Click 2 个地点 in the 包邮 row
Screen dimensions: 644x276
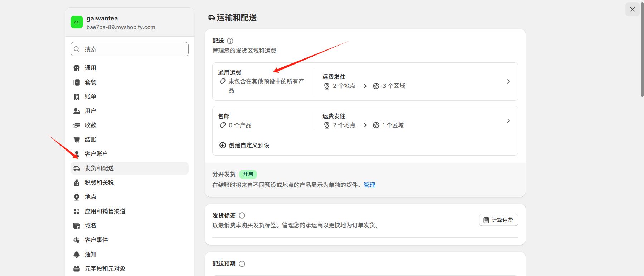(344, 125)
